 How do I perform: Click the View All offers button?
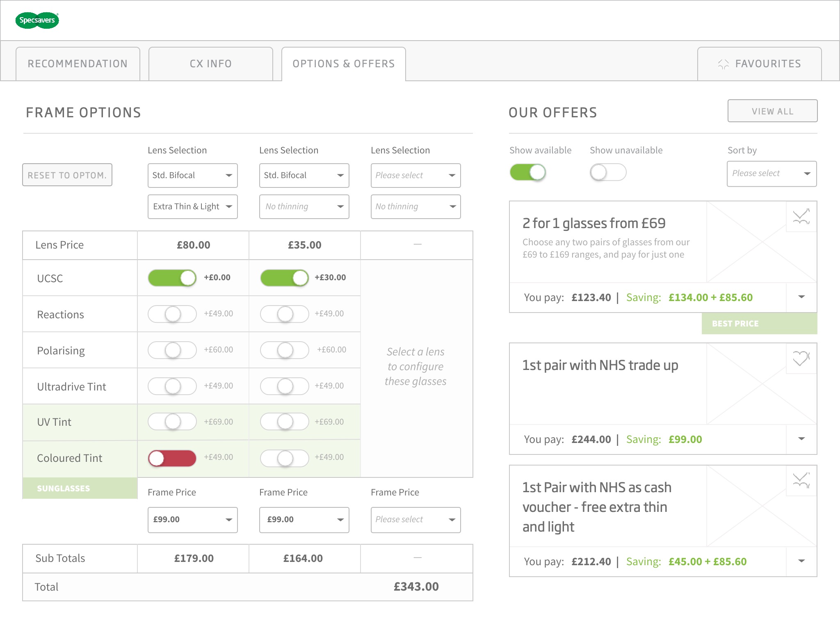tap(772, 111)
